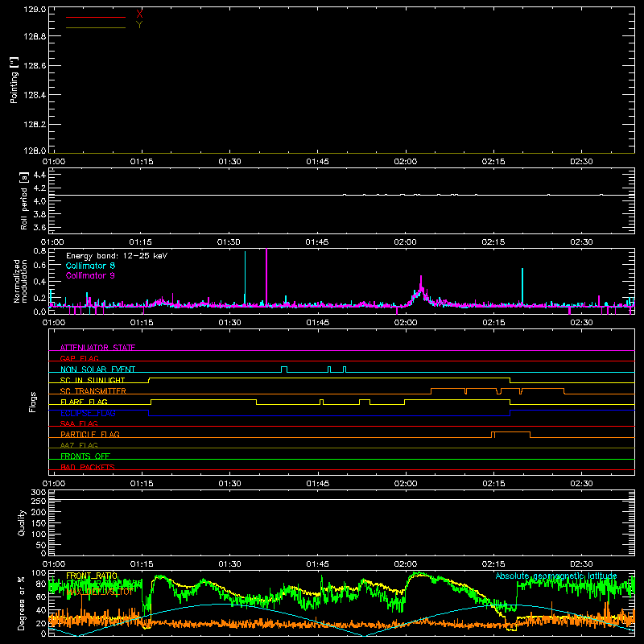Click the 'Collimator 8' legend label
644x644 pixels.
click(90, 266)
